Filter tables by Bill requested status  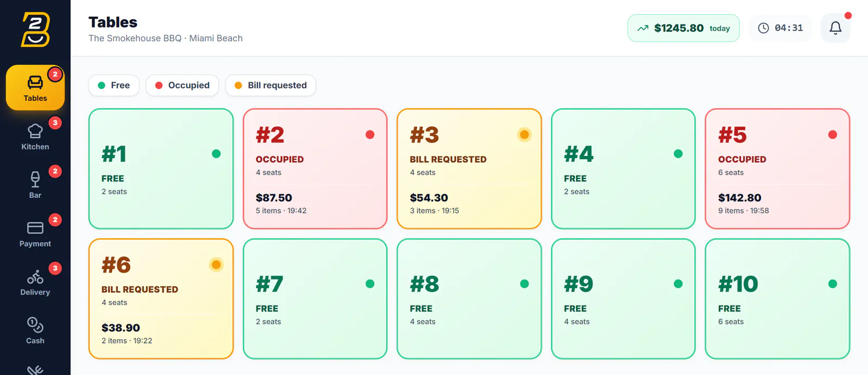click(271, 85)
